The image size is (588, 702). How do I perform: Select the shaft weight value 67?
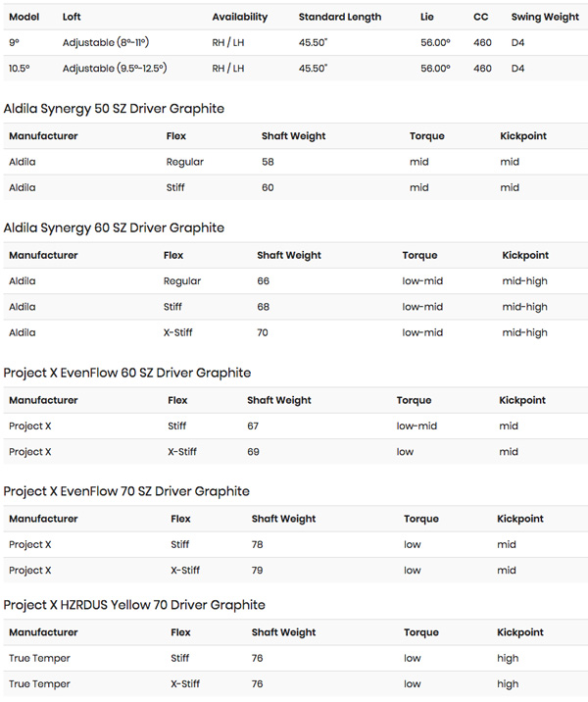[253, 426]
